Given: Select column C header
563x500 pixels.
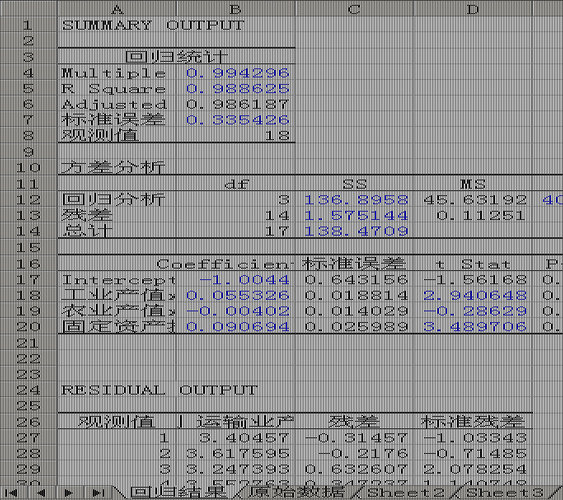Looking at the screenshot, I should [x=354, y=9].
